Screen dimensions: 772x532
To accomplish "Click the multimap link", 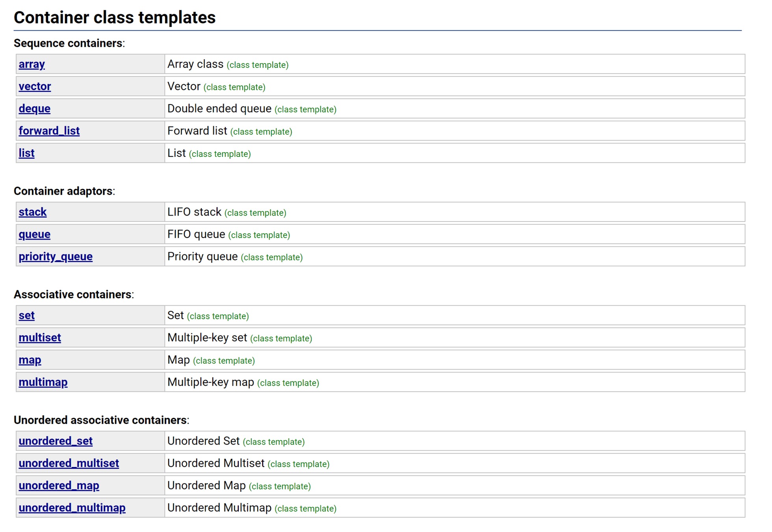I will [x=43, y=382].
